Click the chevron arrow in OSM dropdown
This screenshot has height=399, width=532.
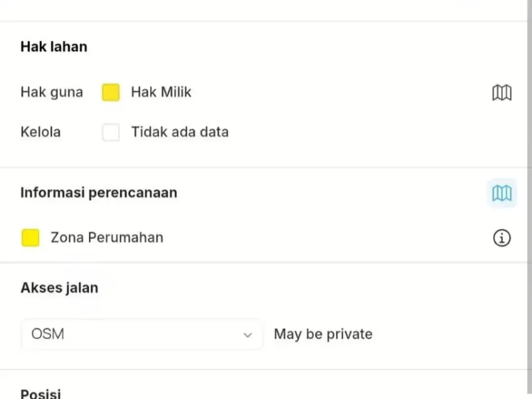point(248,335)
